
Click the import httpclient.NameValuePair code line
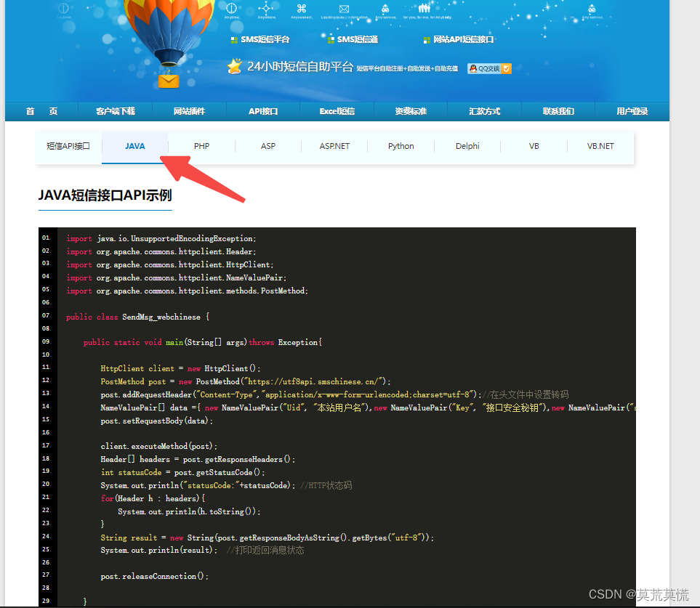click(177, 277)
